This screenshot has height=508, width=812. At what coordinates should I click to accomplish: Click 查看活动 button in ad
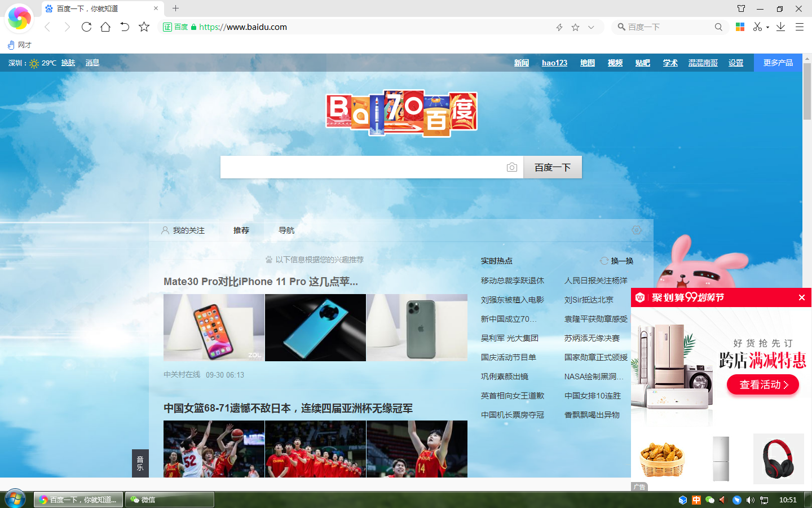coord(763,384)
